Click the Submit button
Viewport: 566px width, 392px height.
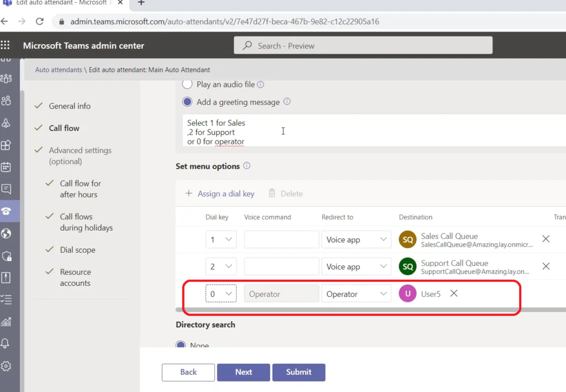pyautogui.click(x=298, y=372)
